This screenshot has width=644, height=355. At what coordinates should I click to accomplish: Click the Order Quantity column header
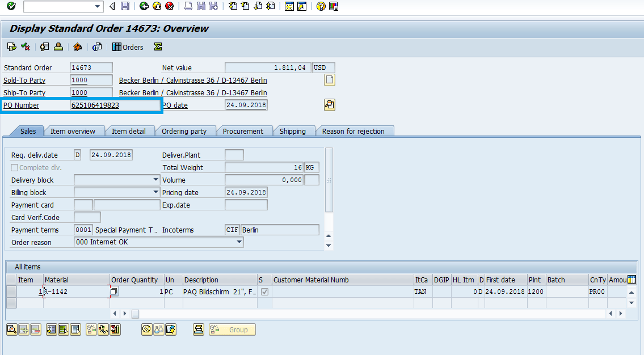[137, 280]
